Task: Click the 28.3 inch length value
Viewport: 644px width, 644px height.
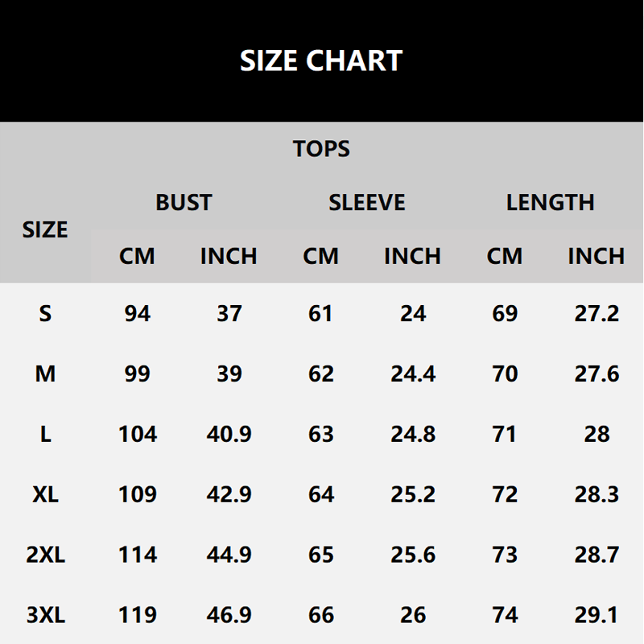Action: (597, 494)
